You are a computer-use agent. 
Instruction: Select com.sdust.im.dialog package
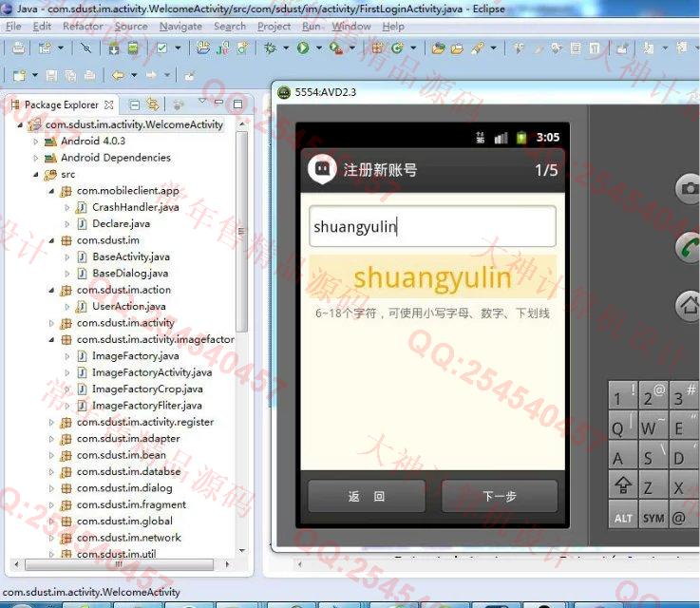point(124,488)
